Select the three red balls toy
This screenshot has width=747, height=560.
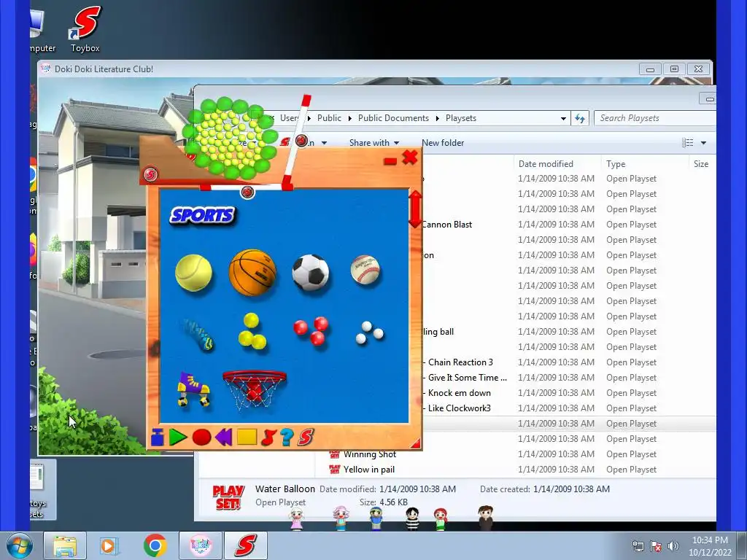[x=311, y=330]
